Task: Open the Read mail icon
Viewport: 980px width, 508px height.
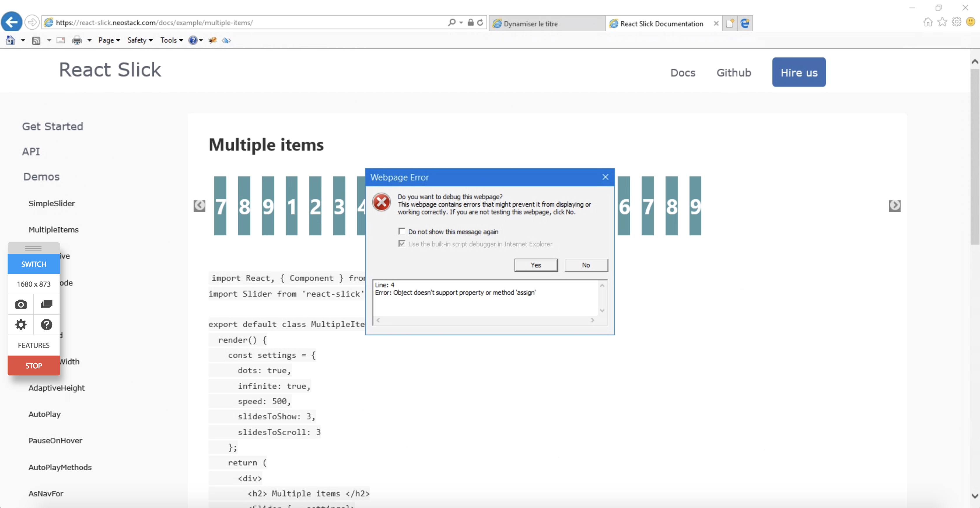Action: [x=60, y=40]
